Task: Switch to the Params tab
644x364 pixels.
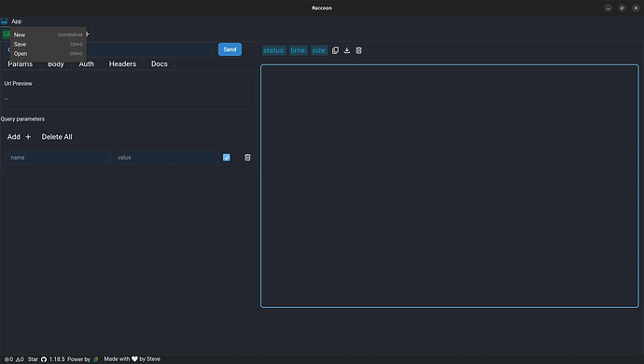Action: click(x=21, y=64)
